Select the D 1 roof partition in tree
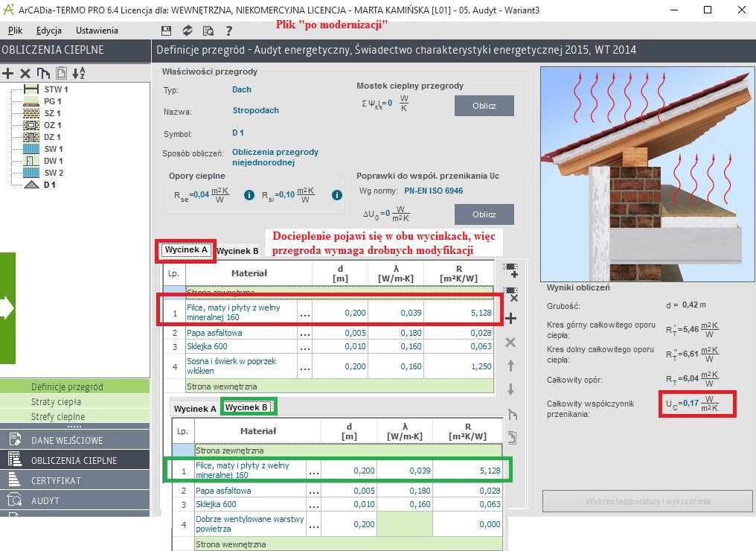Screen dimensions: 756x551 coord(50,185)
